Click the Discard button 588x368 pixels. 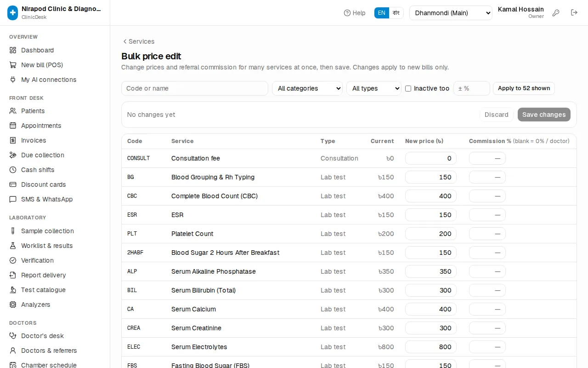(497, 115)
